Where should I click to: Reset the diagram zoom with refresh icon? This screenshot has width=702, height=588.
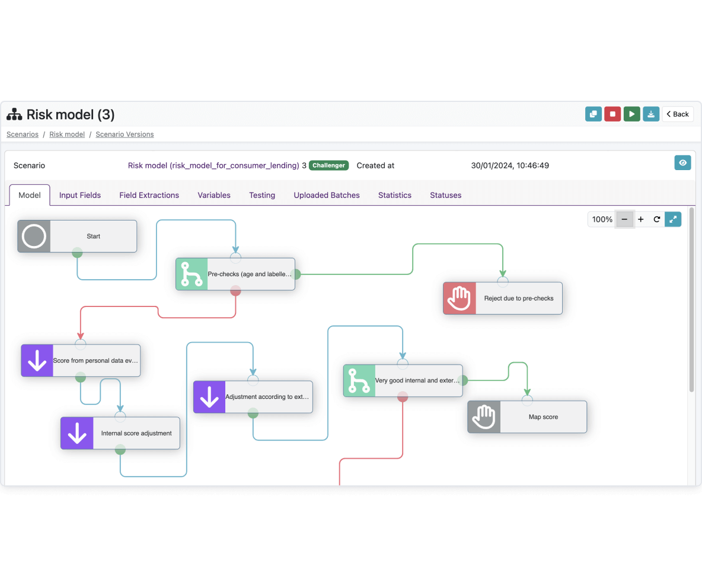coord(657,219)
